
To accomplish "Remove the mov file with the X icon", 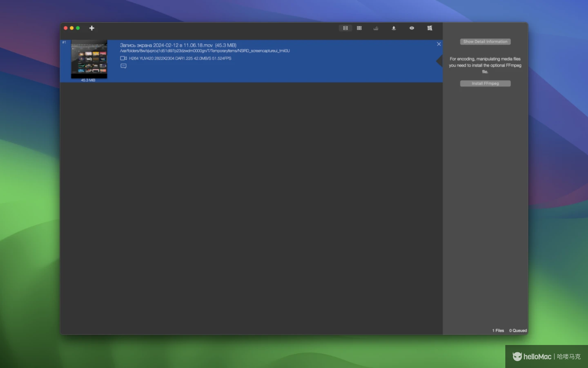I will coord(439,44).
